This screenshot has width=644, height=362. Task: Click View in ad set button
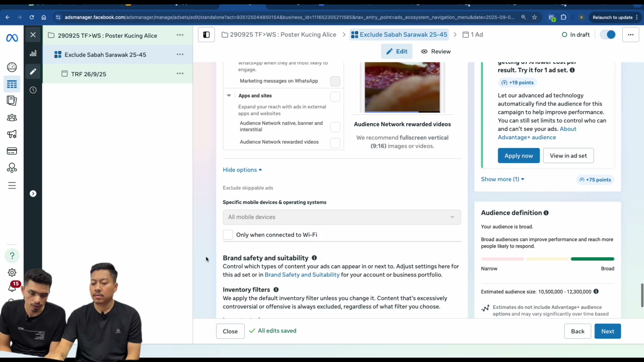568,156
